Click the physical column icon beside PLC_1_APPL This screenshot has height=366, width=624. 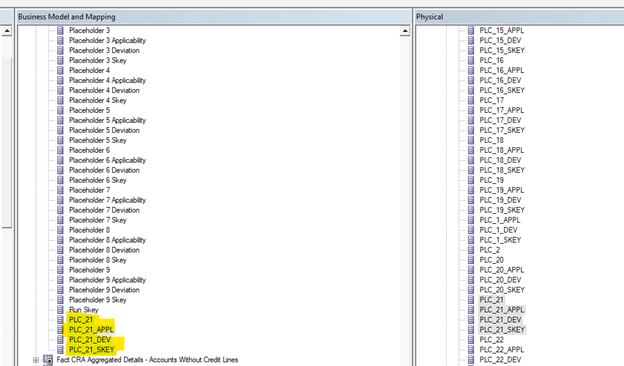(471, 220)
